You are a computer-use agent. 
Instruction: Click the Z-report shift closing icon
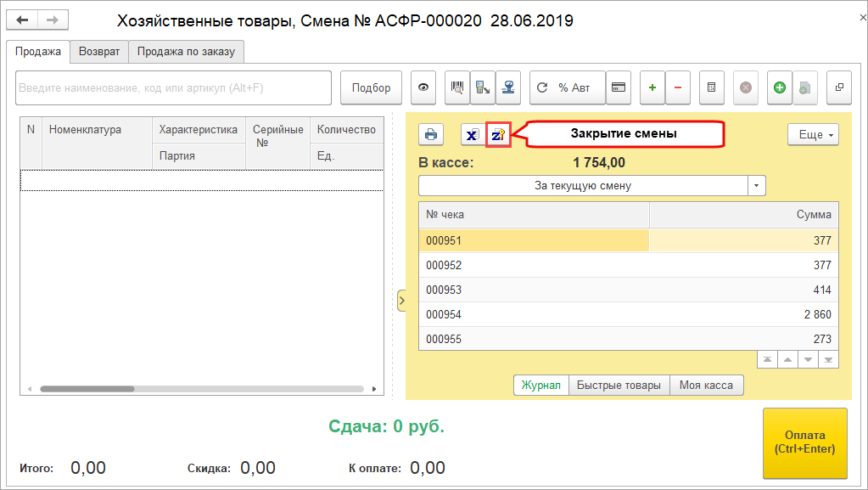[x=499, y=134]
